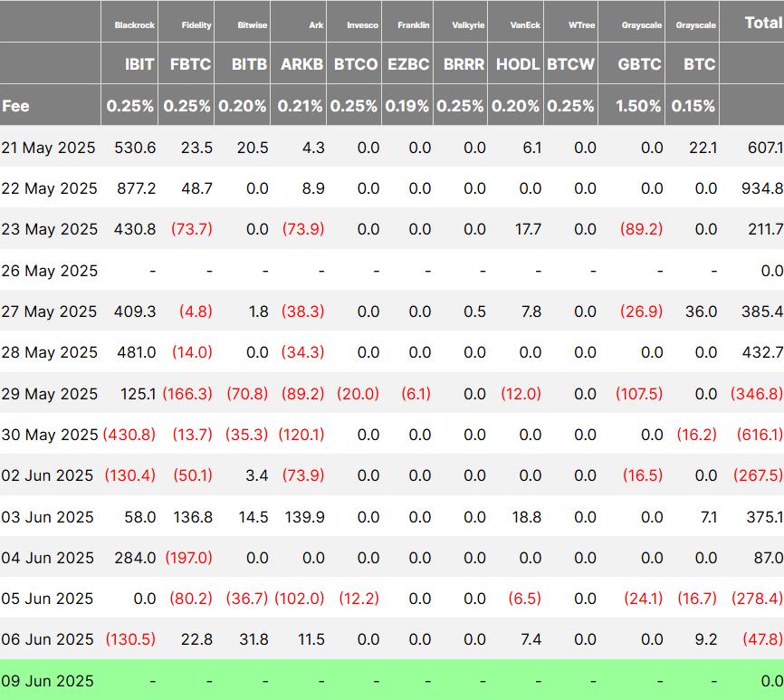This screenshot has width=784, height=700.
Task: Select the WTree issuer label
Action: coord(581,25)
